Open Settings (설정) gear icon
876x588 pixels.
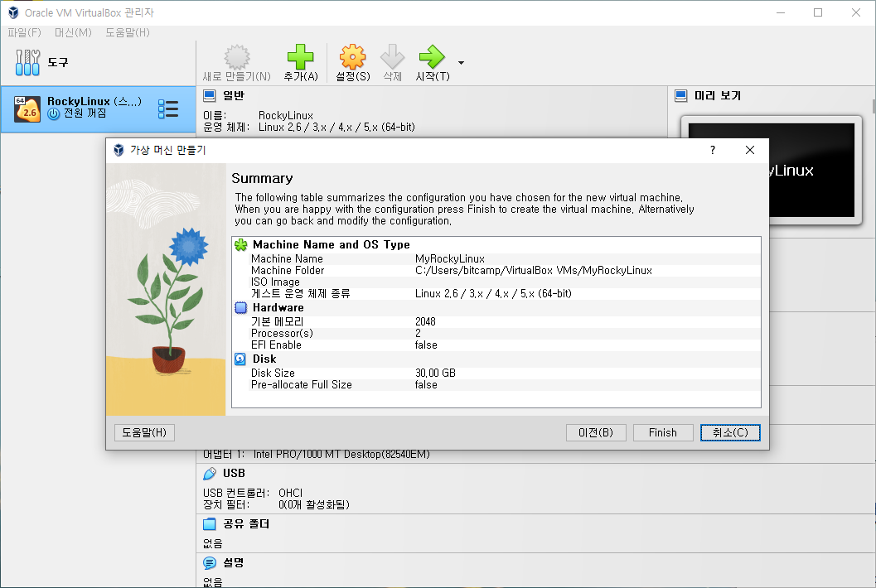tap(352, 57)
